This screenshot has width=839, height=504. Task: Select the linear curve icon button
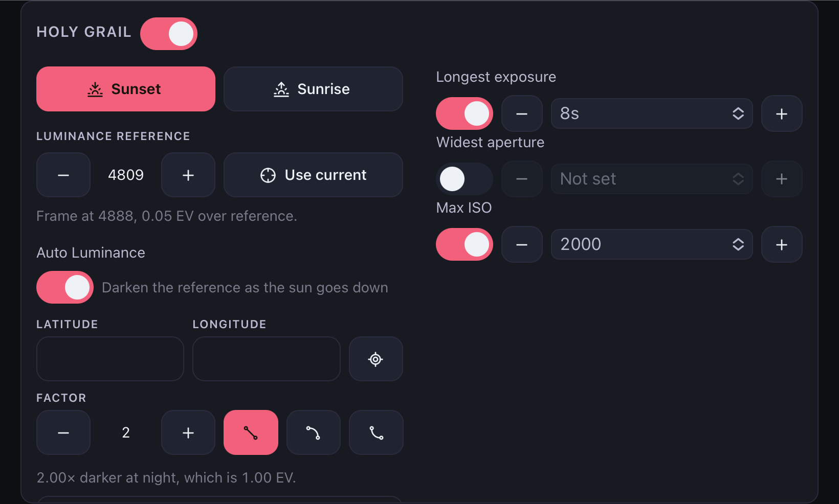[251, 432]
